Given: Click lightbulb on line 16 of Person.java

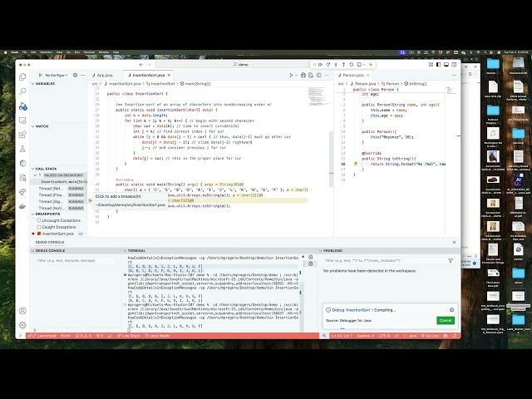Looking at the screenshot, I should click(x=356, y=164).
